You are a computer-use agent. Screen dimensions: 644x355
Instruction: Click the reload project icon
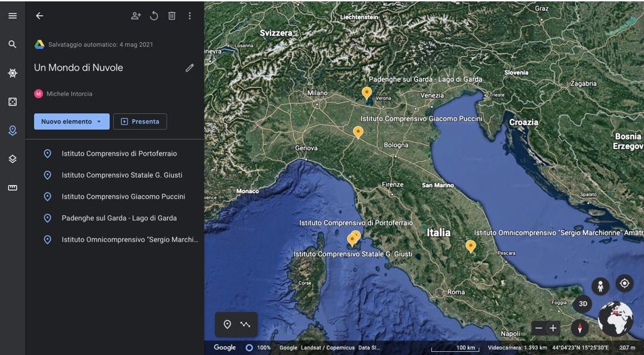tap(154, 16)
